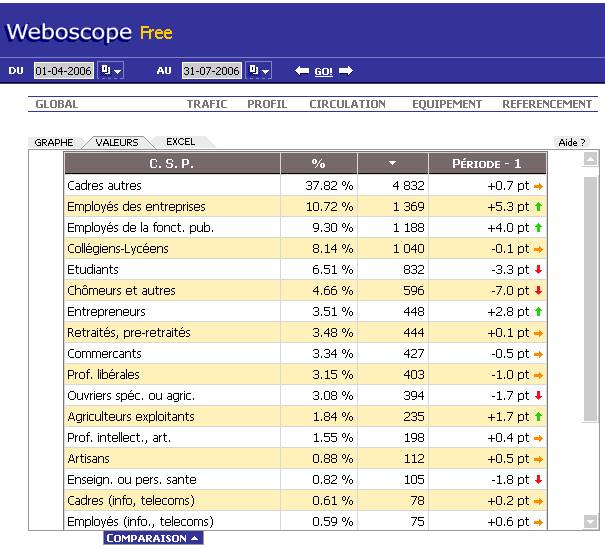Screen dimensions: 605x549
Task: Open the end date calendar picker
Action: pos(259,71)
